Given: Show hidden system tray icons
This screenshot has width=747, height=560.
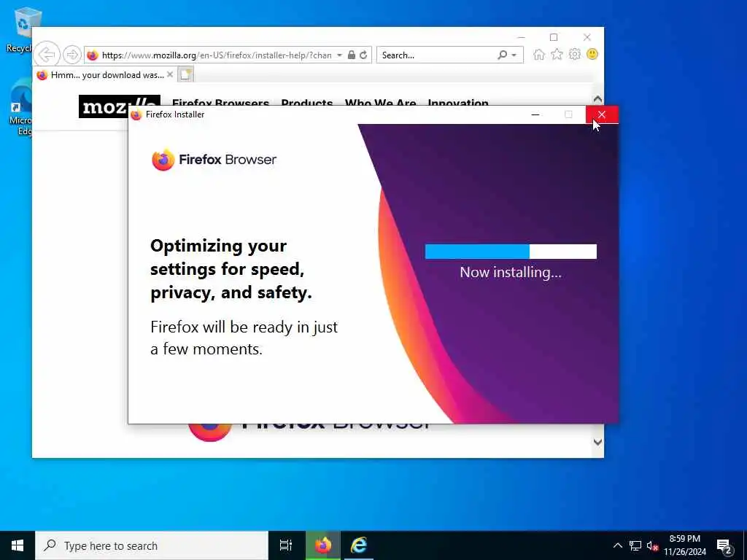Looking at the screenshot, I should click(617, 545).
